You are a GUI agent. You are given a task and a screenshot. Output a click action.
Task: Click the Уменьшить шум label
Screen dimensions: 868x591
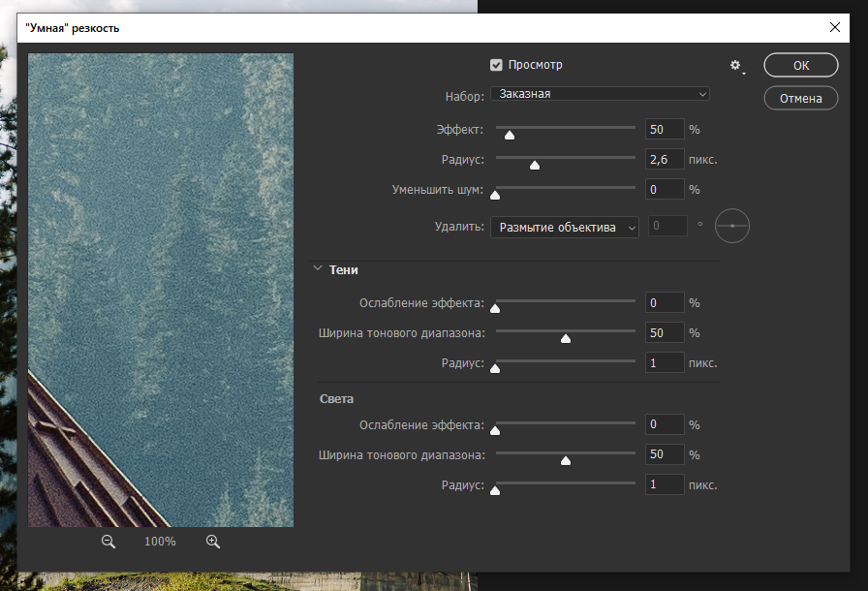(x=437, y=190)
